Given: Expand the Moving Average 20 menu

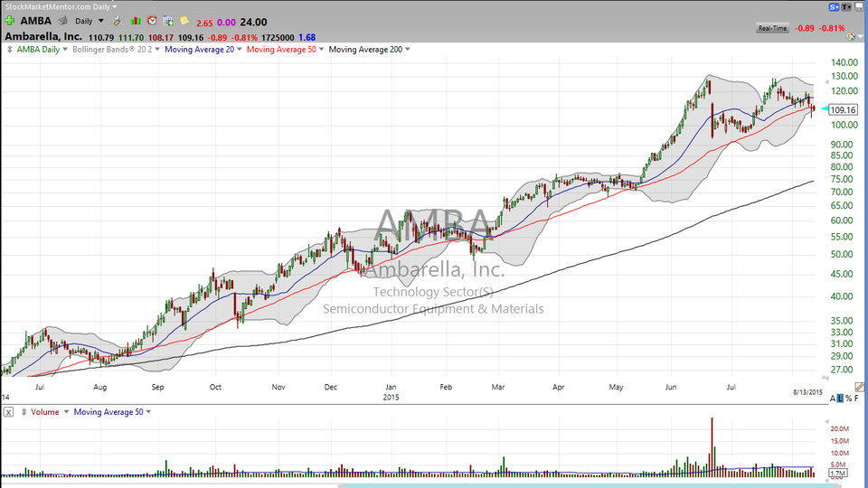Looking at the screenshot, I should pos(239,49).
